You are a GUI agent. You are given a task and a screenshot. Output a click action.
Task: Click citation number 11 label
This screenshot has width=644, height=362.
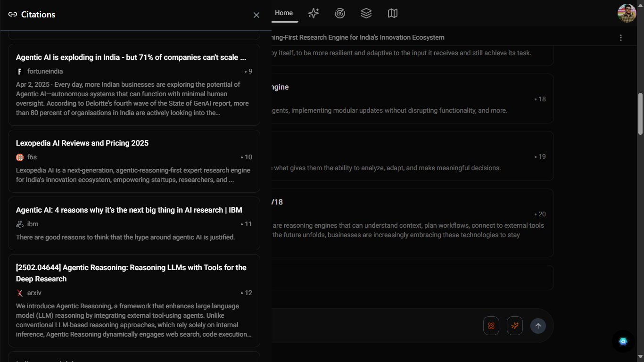[247, 224]
